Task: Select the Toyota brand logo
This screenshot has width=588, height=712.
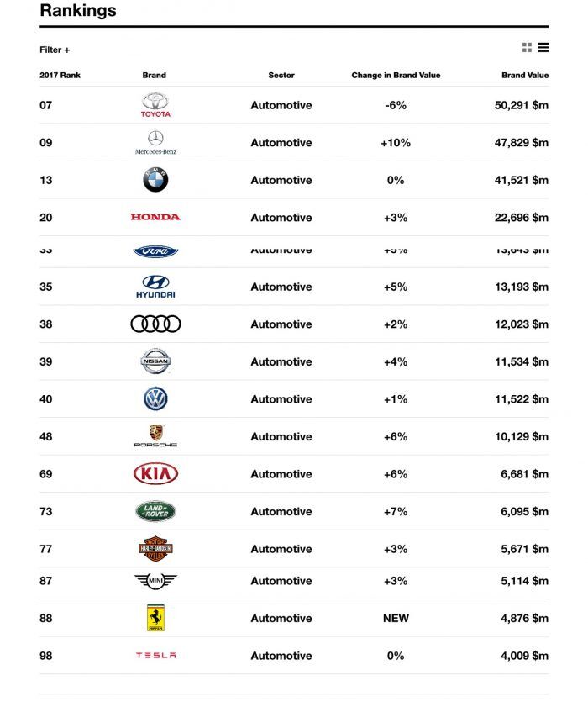Action: click(154, 105)
